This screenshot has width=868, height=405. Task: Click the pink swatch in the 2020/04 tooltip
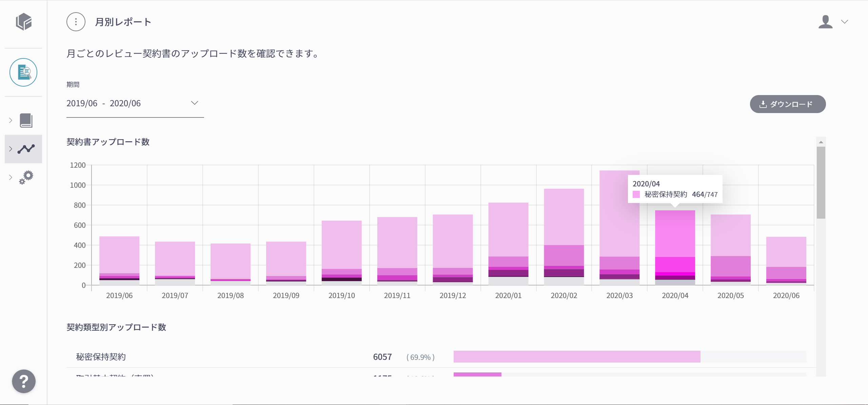[636, 195]
